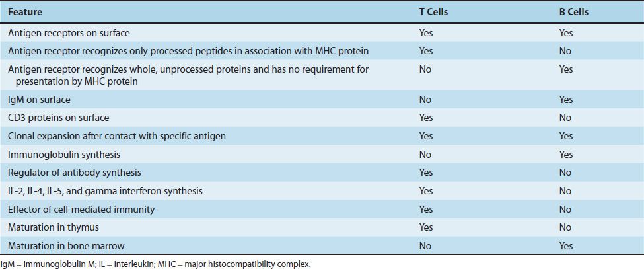Click 'Clonal expansion after contact with specific antigen'
The image size is (644, 269).
click(x=117, y=136)
